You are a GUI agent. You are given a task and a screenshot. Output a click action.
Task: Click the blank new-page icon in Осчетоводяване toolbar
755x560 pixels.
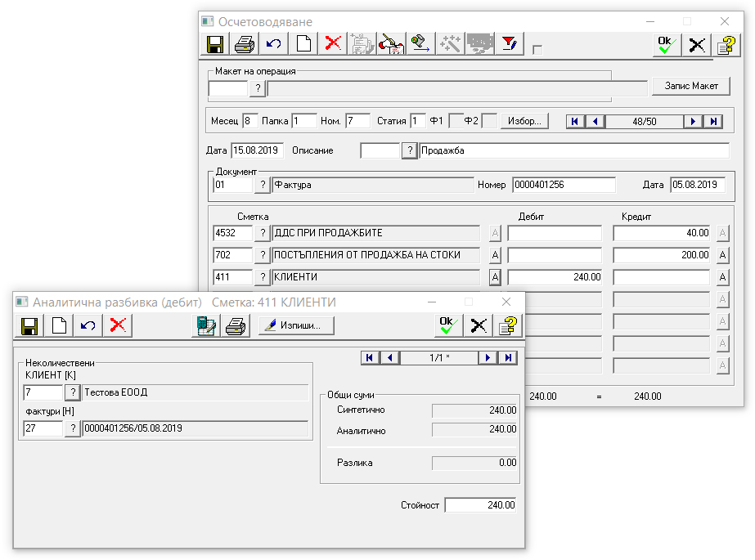coord(303,44)
